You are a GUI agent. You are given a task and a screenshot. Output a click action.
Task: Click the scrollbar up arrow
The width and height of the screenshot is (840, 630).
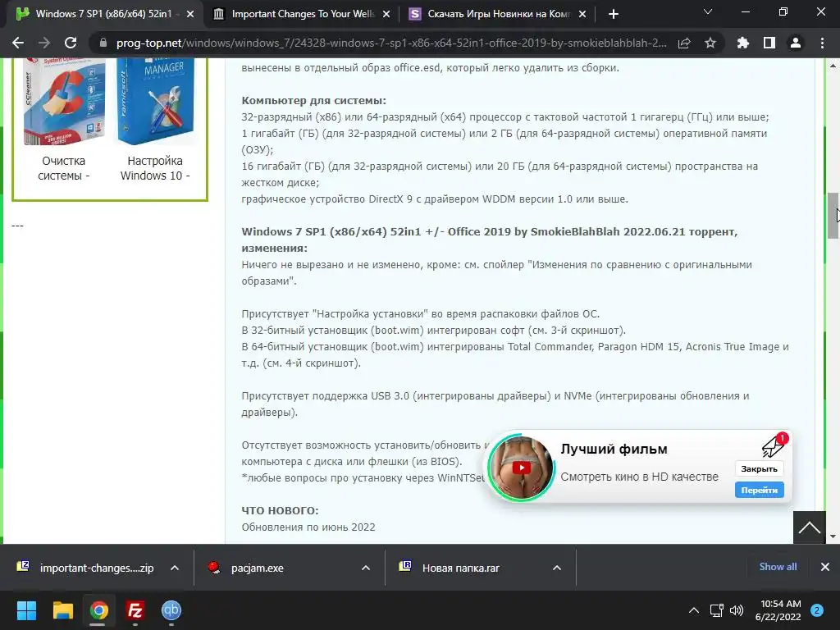[833, 66]
